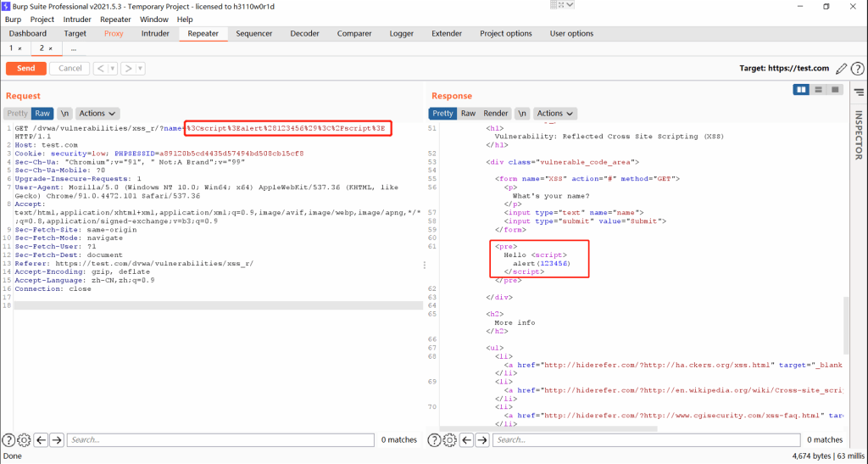Click the Burp Suite title bar icon
Screen dimensions: 868x464
point(6,6)
